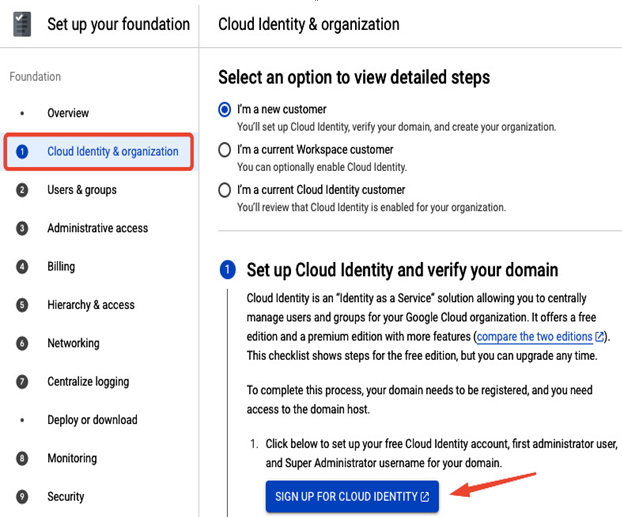The image size is (622, 517).
Task: Click text You'll review that Cloud Identity is enabled
Action: (x=372, y=207)
